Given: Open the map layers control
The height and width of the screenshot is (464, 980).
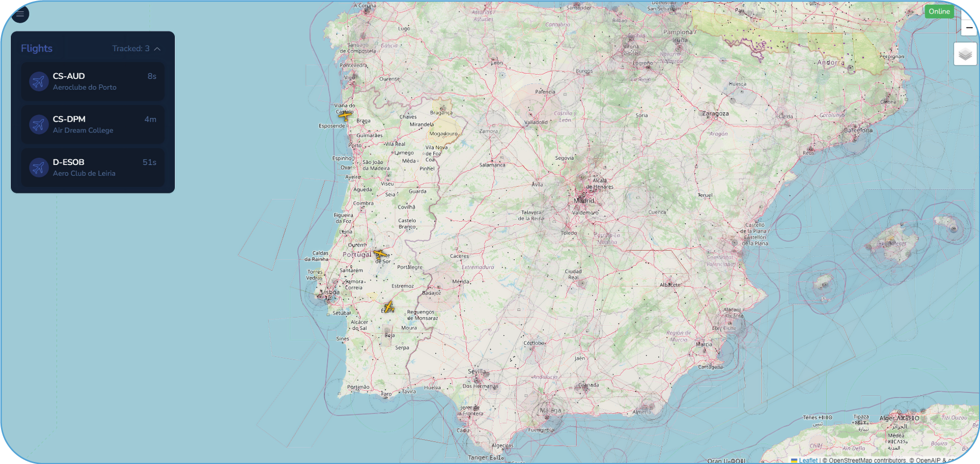Looking at the screenshot, I should [965, 54].
